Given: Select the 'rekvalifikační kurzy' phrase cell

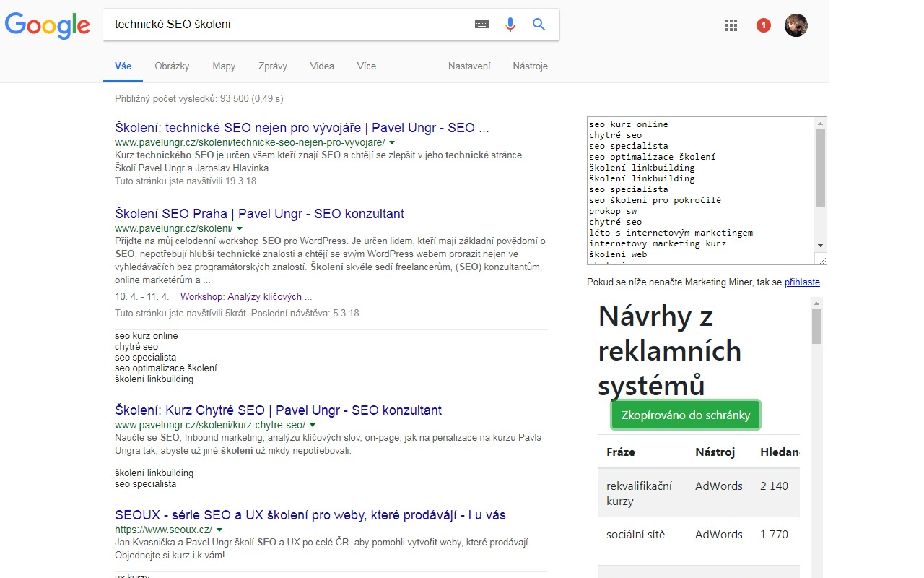Looking at the screenshot, I should click(642, 493).
